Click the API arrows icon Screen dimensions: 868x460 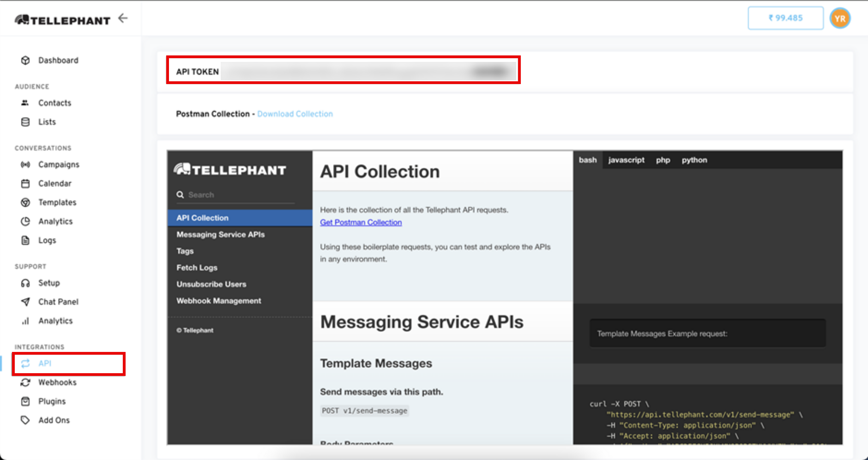(x=25, y=363)
